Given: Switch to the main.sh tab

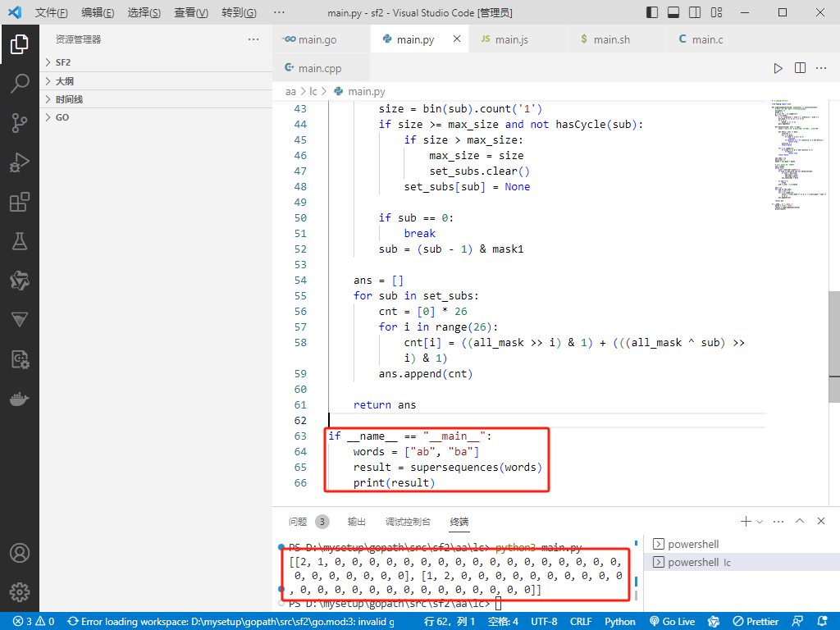Looking at the screenshot, I should [x=616, y=39].
